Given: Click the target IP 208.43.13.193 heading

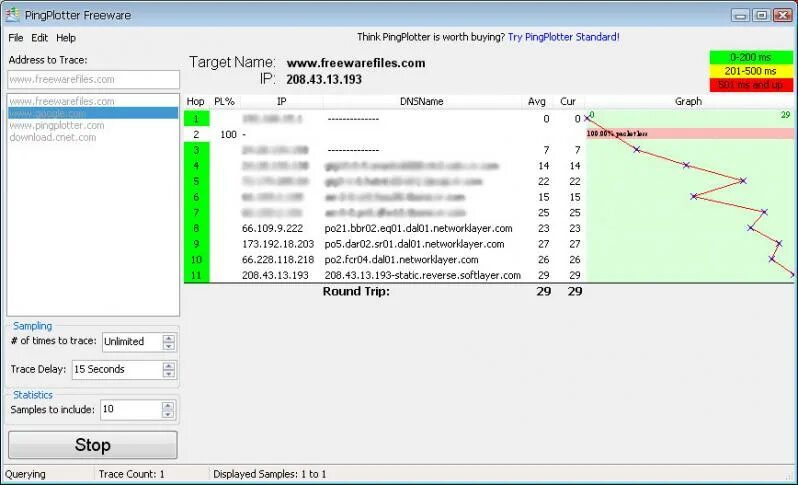Looking at the screenshot, I should tap(324, 79).
